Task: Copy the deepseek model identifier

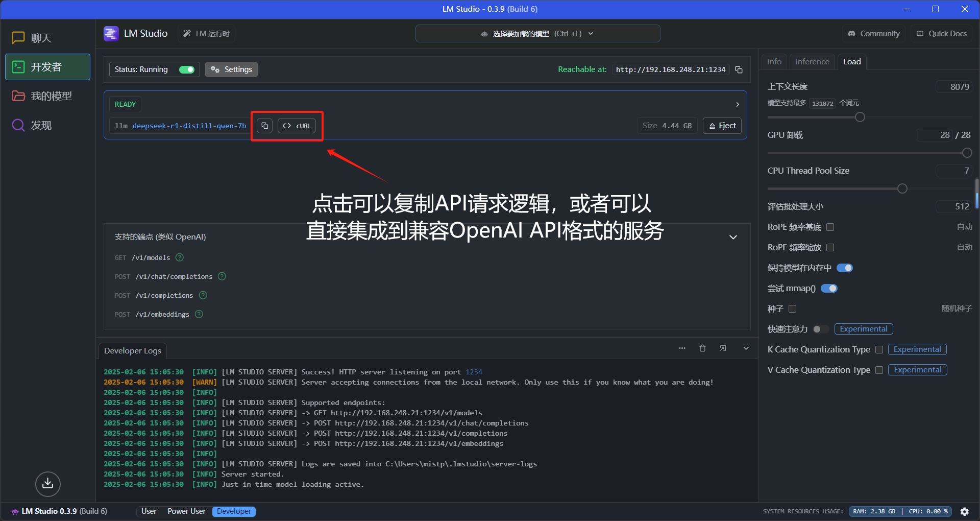Action: 264,126
